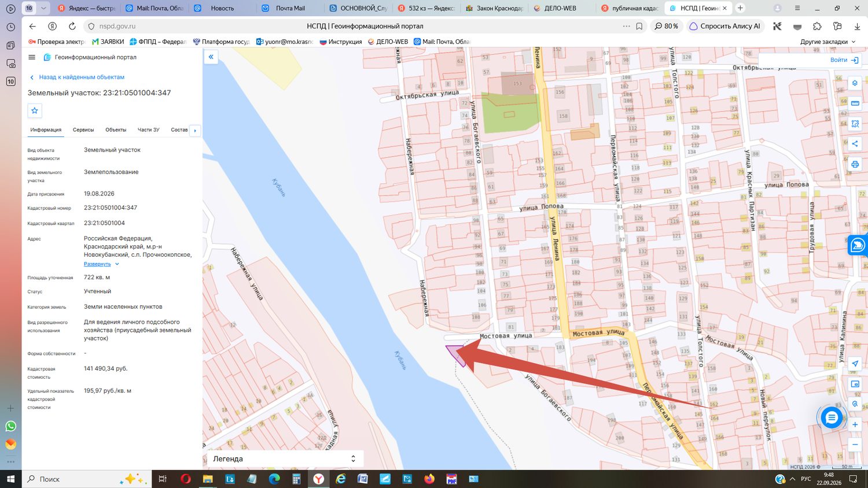This screenshot has height=488, width=868.
Task: Reload the page in the browser
Action: coord(72,26)
